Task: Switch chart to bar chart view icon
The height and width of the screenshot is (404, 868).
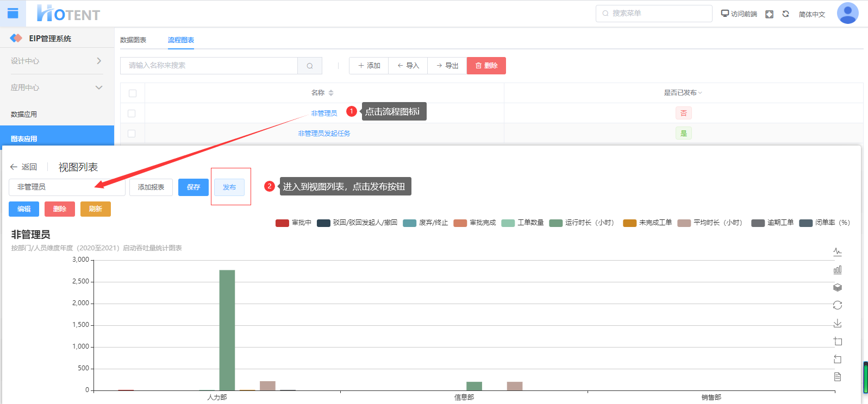Action: pyautogui.click(x=837, y=270)
